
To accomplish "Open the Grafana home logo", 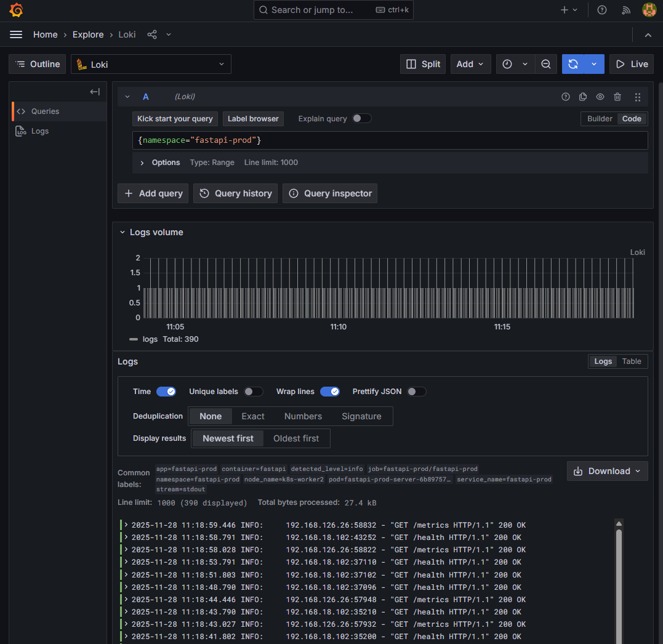I will 15,10.
